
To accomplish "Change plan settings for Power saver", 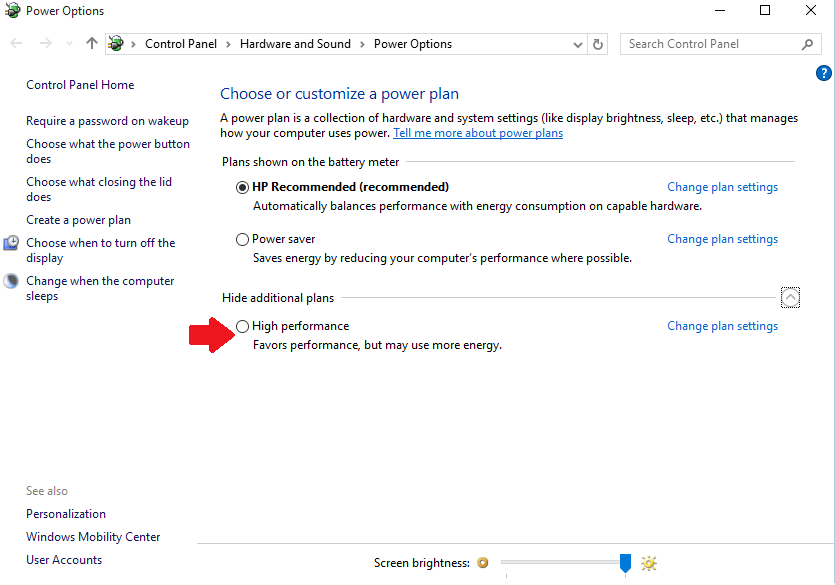I will point(722,240).
